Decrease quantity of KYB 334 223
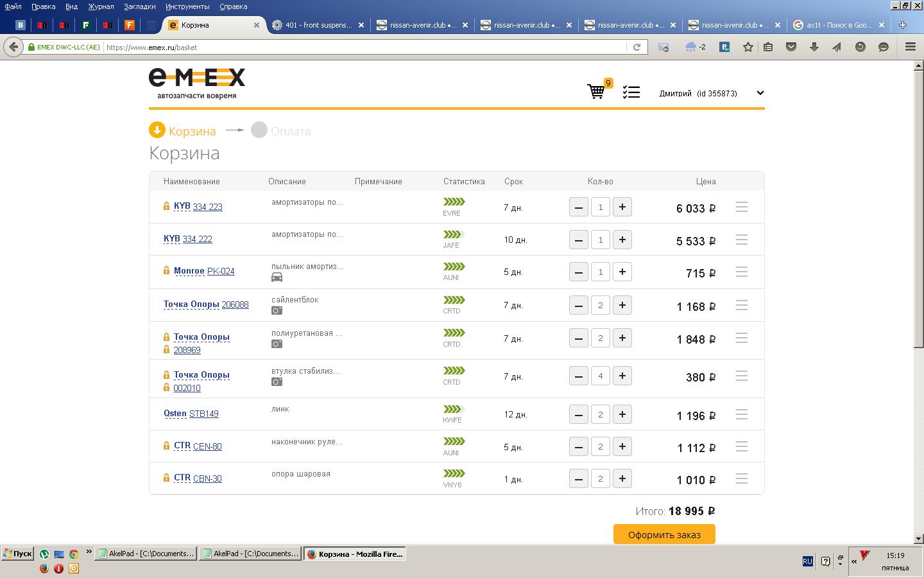Viewport: 924px width, 578px height. (x=579, y=207)
